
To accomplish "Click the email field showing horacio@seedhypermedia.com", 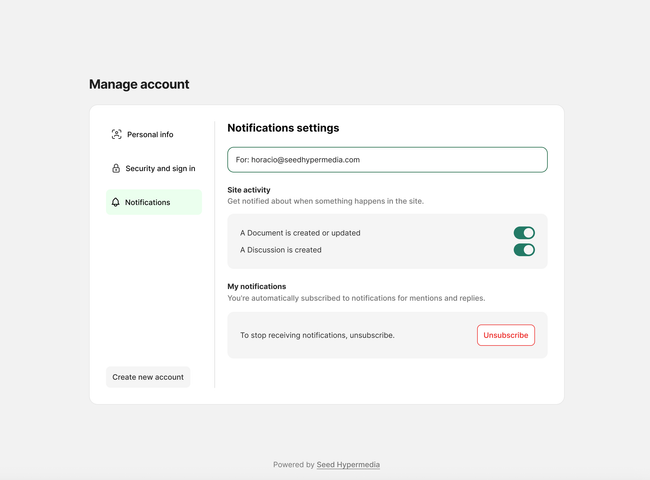I will click(x=387, y=160).
